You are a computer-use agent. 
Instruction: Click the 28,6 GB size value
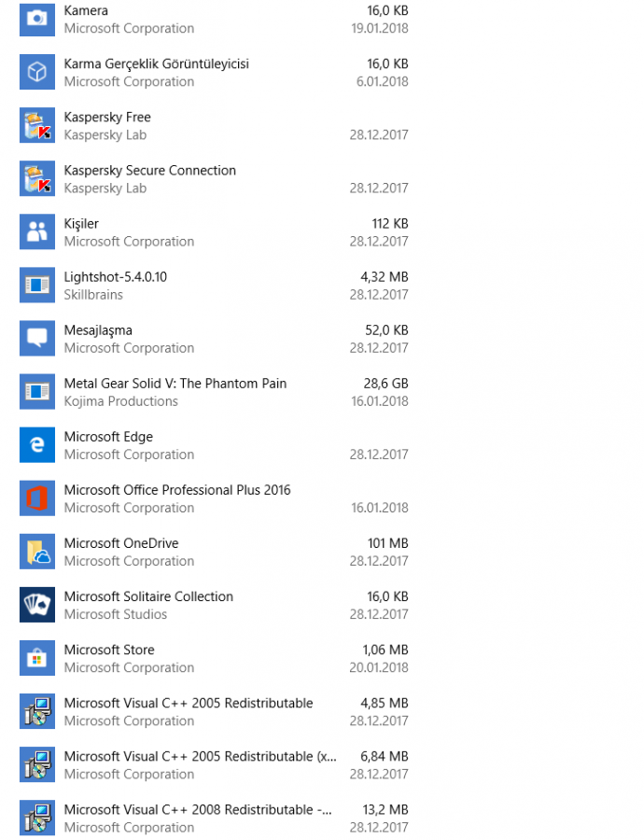point(385,384)
